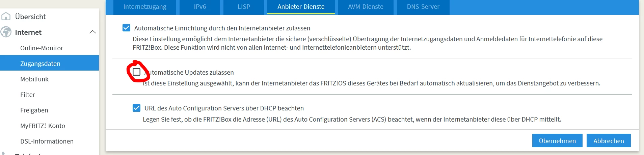Open Online-Monitor in the sidebar
Screen dimensions: 644x155
pos(42,48)
